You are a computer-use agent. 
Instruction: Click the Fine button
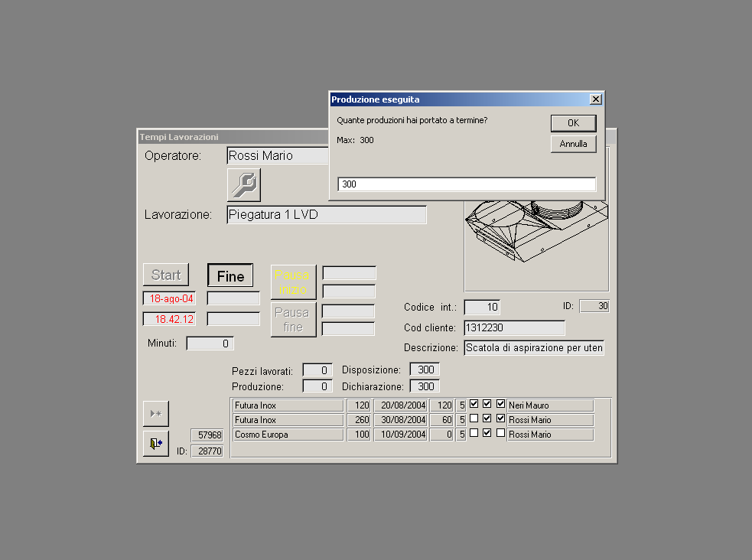230,275
